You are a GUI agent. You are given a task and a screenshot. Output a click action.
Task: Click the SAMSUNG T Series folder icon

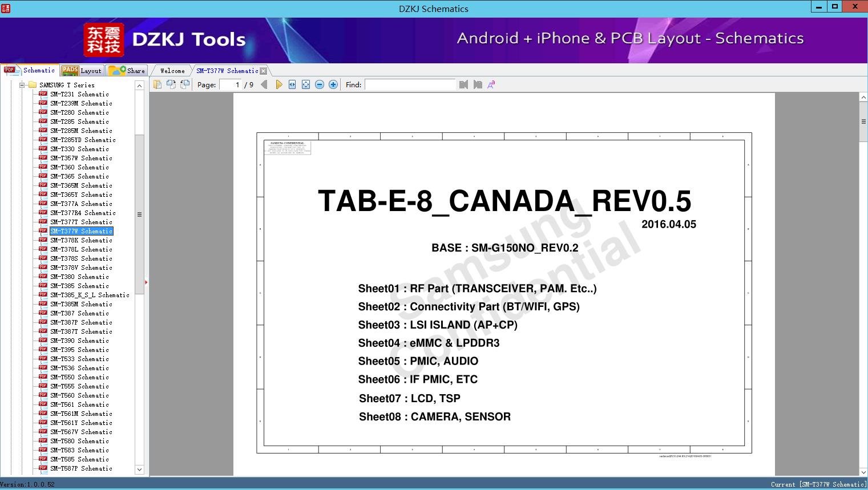pos(33,85)
